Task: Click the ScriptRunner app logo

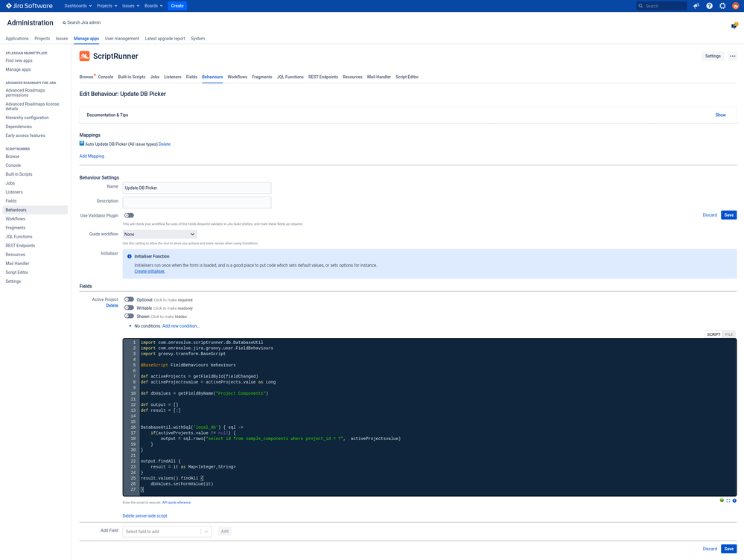Action: pyautogui.click(x=86, y=56)
